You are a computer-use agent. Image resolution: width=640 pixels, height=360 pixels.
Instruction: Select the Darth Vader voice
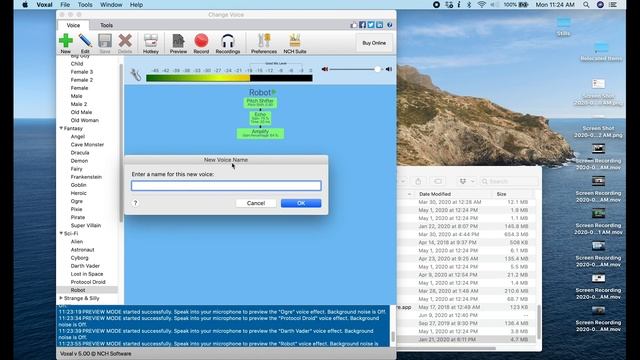click(85, 266)
